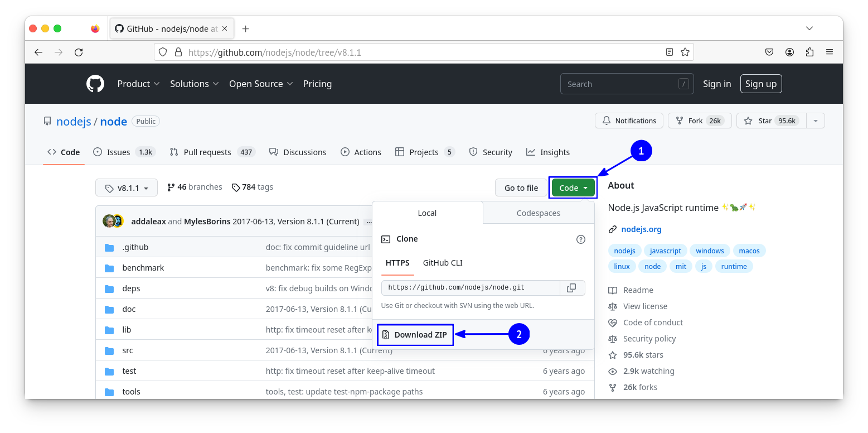
Task: Click the 784 tags link
Action: (253, 187)
